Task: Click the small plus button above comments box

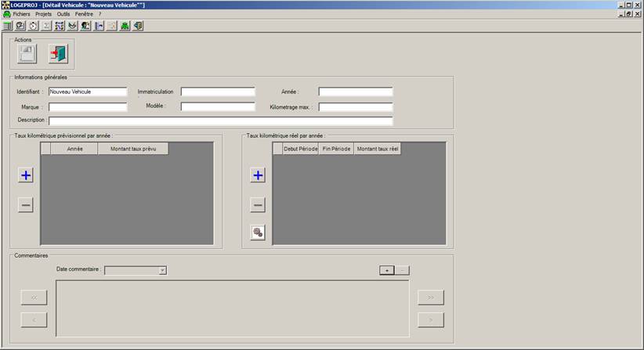Action: [386, 270]
